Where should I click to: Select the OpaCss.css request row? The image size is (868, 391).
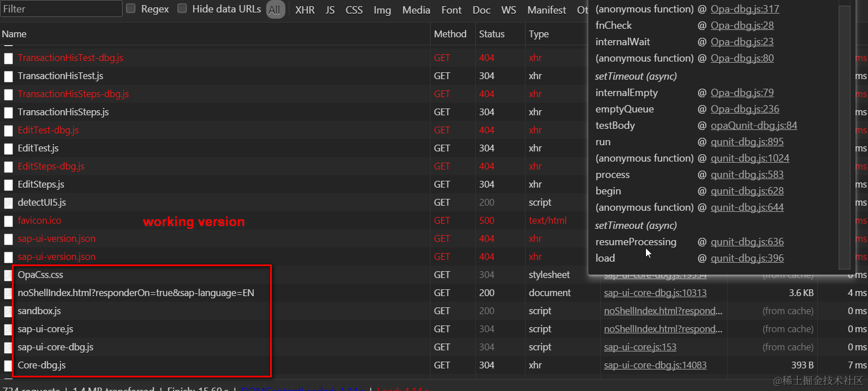point(40,275)
